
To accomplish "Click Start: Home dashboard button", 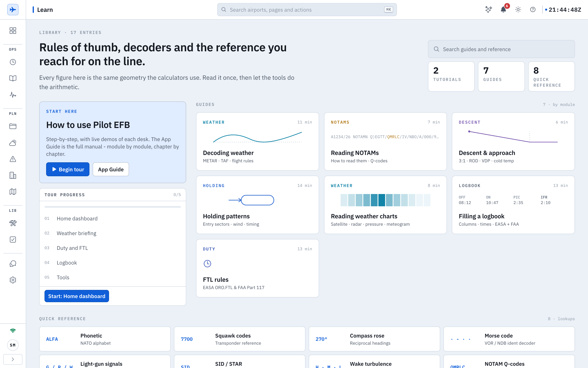I will [77, 296].
